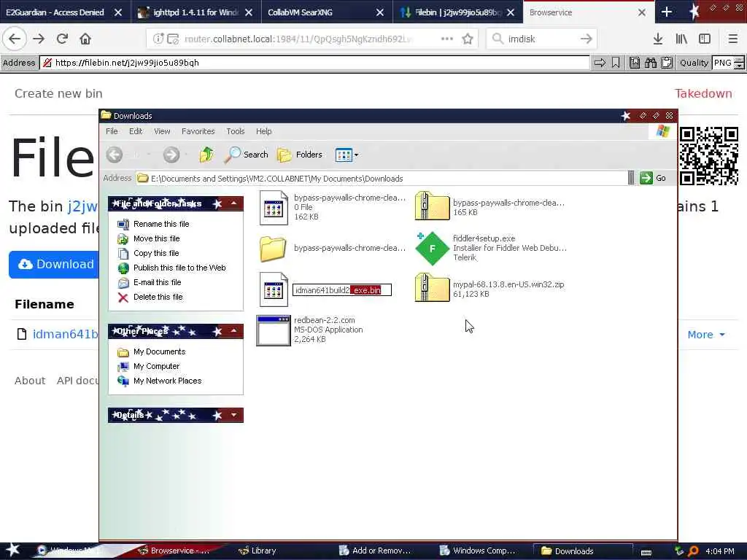The height and width of the screenshot is (560, 747).
Task: Open the Explorer address bar dropdown
Action: [x=631, y=178]
